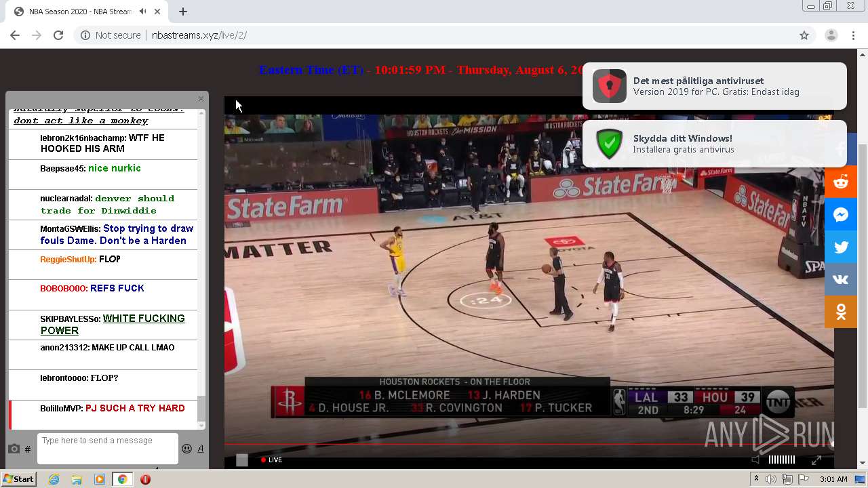Click the chat scroll down arrow

(201, 425)
